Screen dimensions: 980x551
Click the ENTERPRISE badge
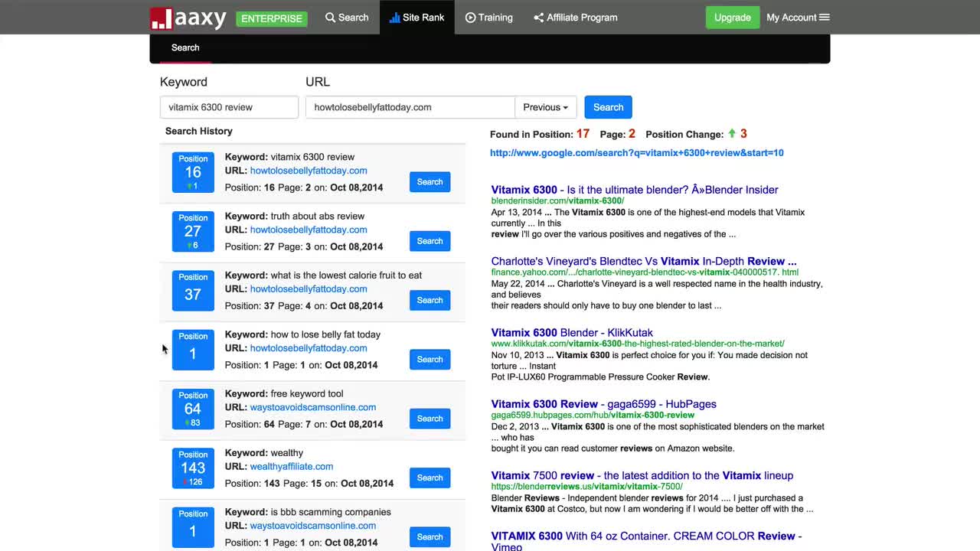[272, 18]
